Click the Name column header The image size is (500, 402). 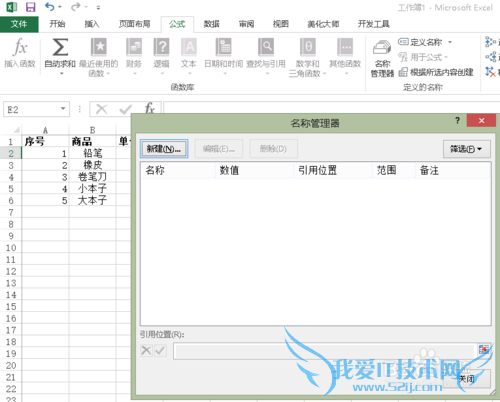click(178, 170)
